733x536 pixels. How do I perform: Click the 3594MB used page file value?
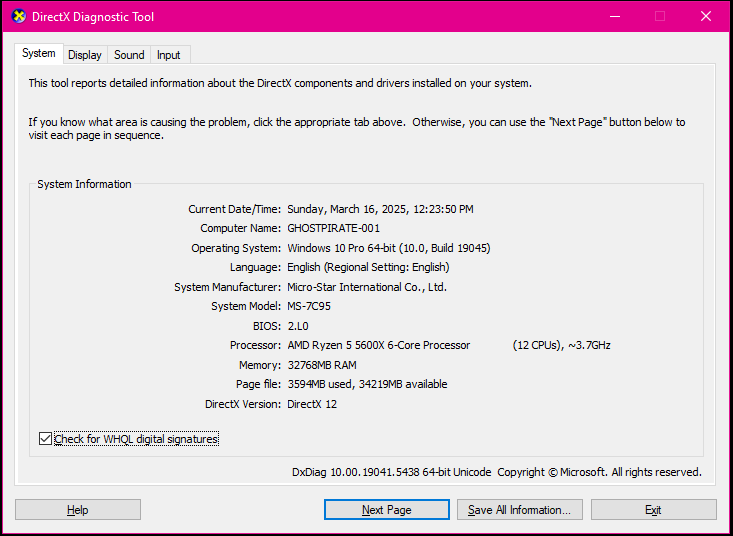tap(320, 384)
